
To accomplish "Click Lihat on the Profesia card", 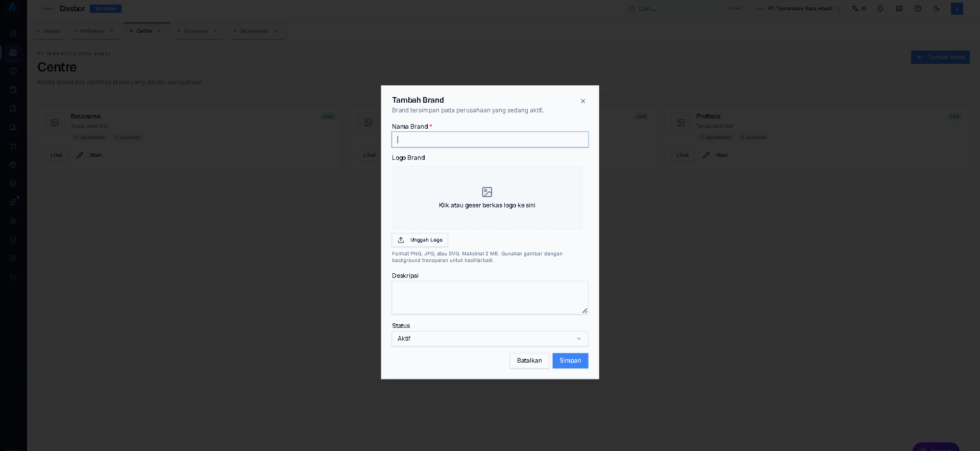I will click(x=682, y=155).
